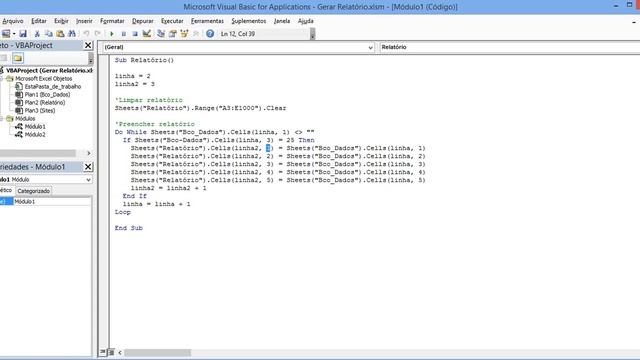Close the Project - VBAProject panel
The image size is (640, 360).
coord(88,45)
